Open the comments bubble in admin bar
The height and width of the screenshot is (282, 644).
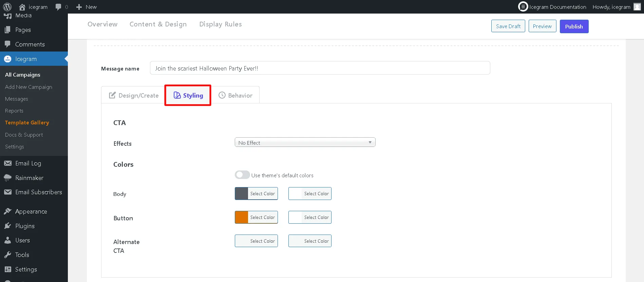tap(58, 7)
